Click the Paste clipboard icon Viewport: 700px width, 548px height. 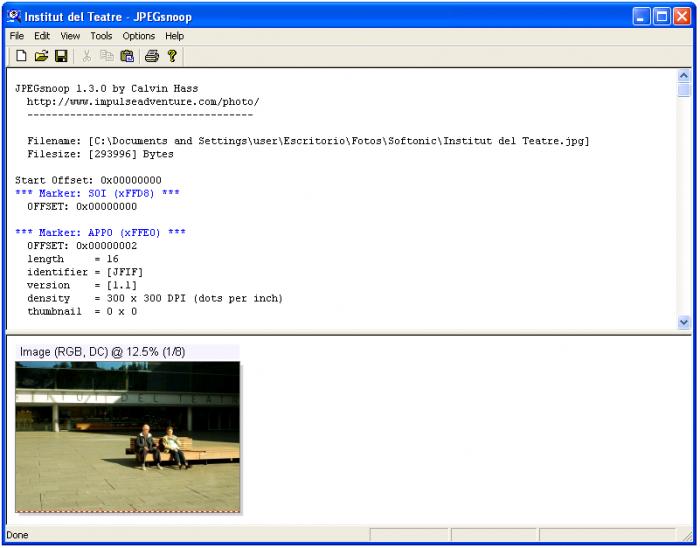(127, 56)
